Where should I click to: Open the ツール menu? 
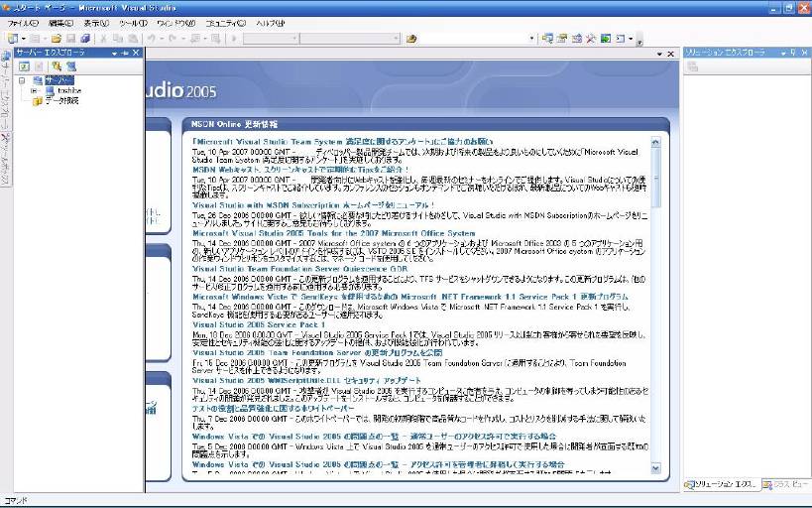(133, 24)
